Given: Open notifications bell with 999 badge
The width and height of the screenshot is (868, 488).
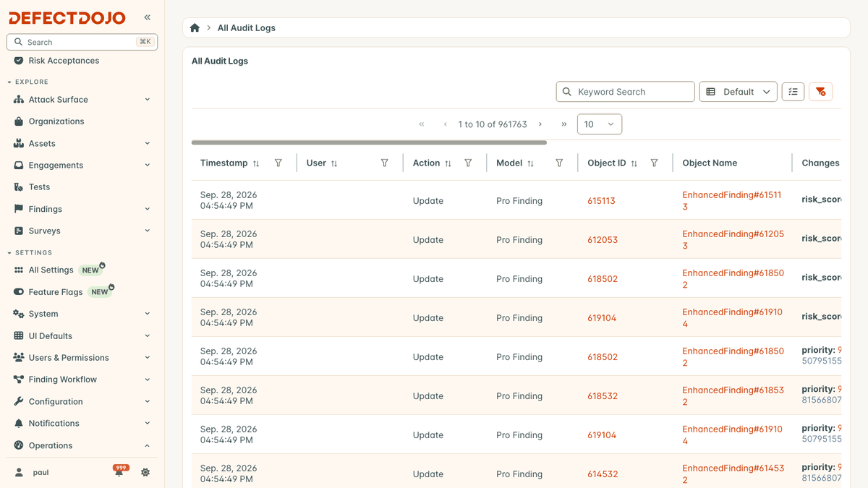Looking at the screenshot, I should pyautogui.click(x=119, y=471).
